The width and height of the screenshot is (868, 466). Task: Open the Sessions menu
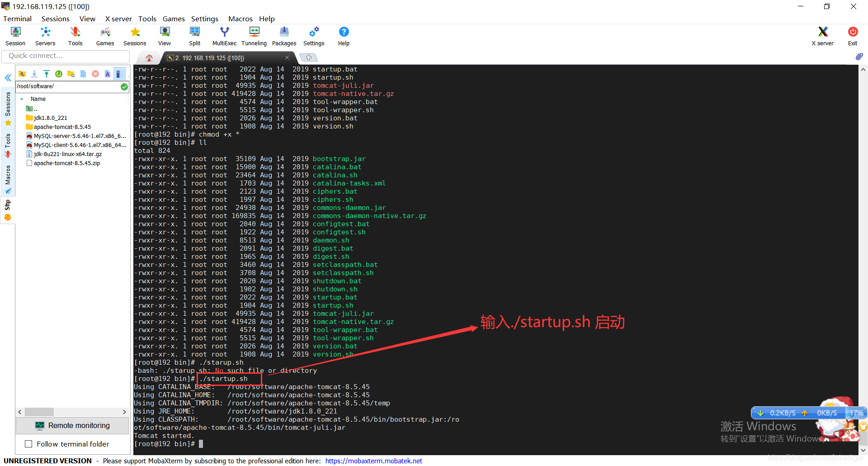point(56,19)
